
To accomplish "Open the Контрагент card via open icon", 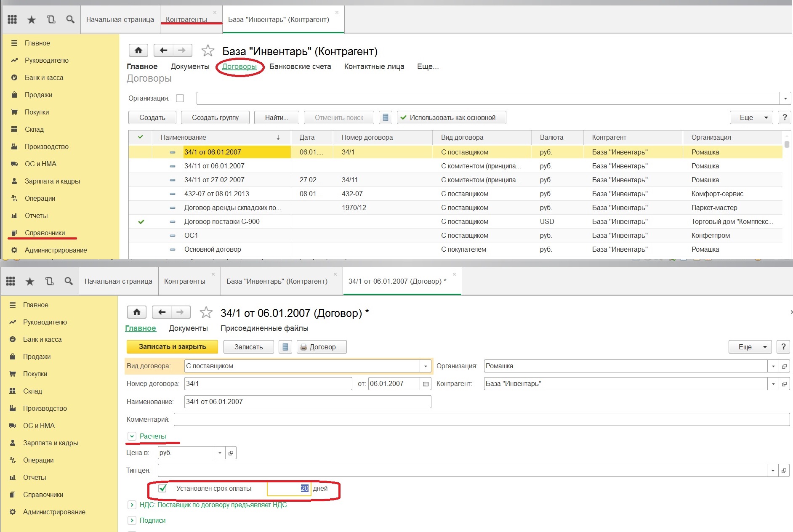I will [784, 384].
